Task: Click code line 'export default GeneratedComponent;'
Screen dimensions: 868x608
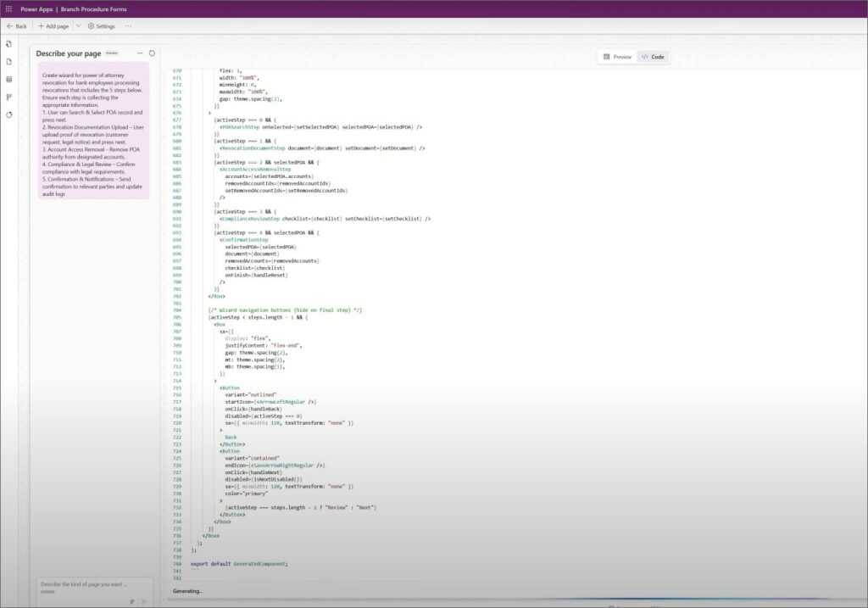Action: 239,564
